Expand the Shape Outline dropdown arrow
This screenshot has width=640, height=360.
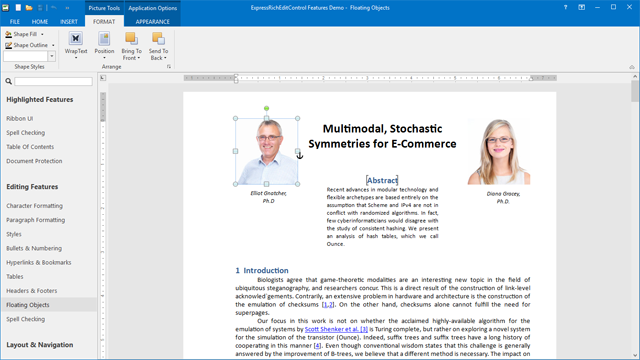pos(53,45)
